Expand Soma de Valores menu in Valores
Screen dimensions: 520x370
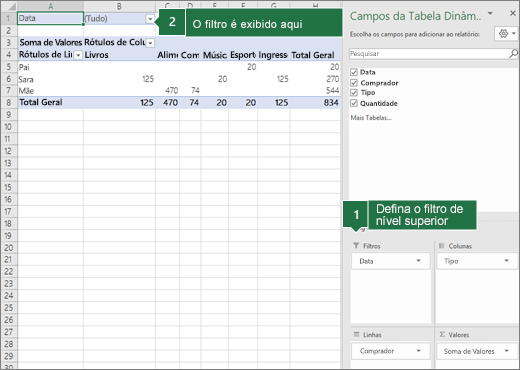click(507, 351)
